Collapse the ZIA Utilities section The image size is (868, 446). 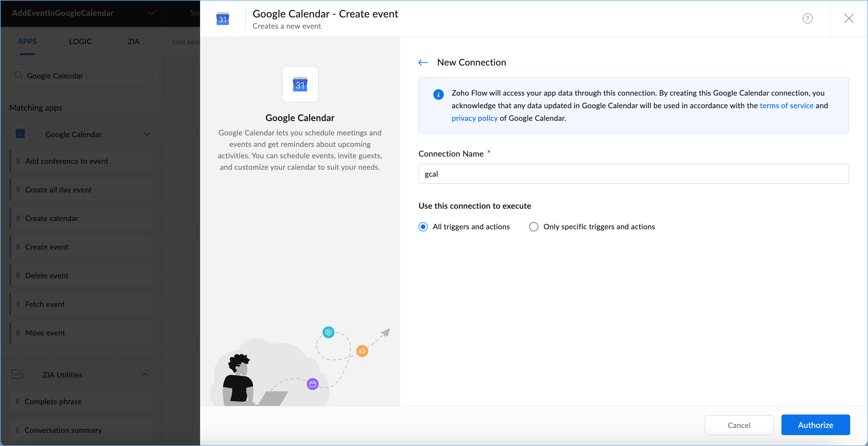coord(145,374)
